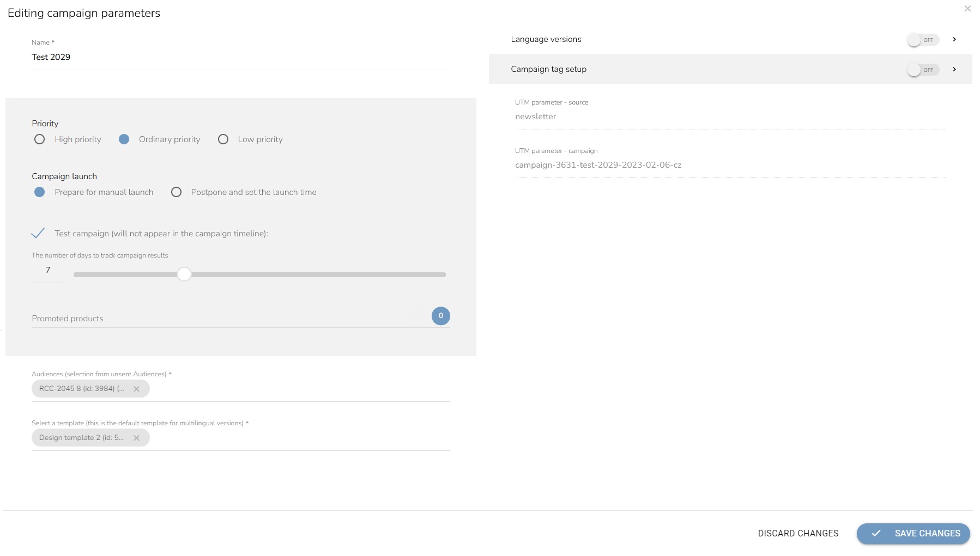Choose Low priority radio option

tap(223, 139)
